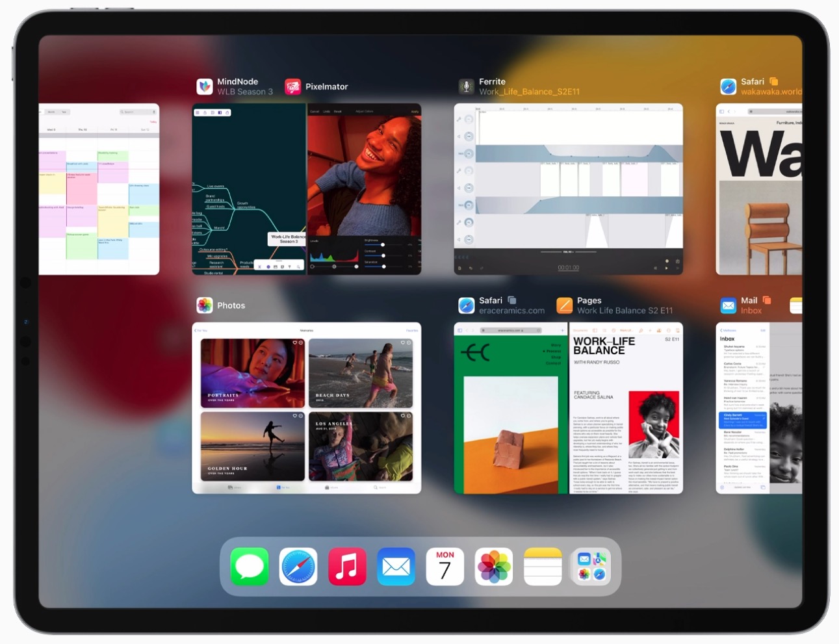Viewport: 839px width, 644px height.
Task: Open the Notes app from the dock
Action: click(x=543, y=566)
